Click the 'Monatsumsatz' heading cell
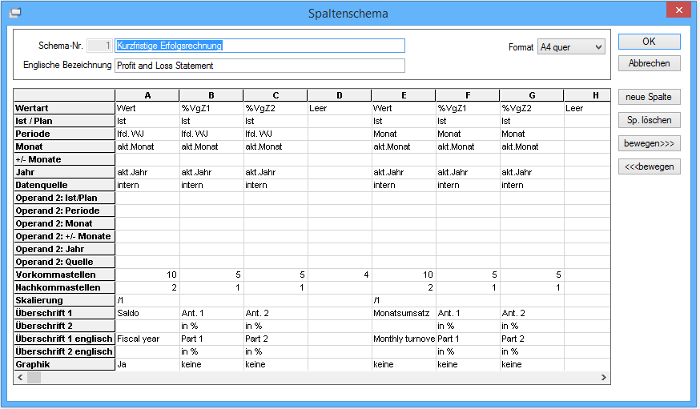 point(404,313)
